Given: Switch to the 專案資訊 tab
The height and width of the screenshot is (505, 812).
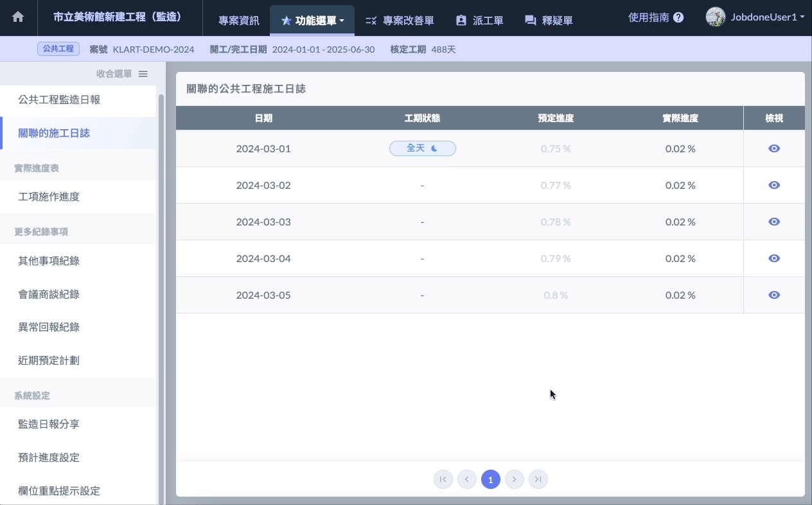Looking at the screenshot, I should (x=239, y=21).
